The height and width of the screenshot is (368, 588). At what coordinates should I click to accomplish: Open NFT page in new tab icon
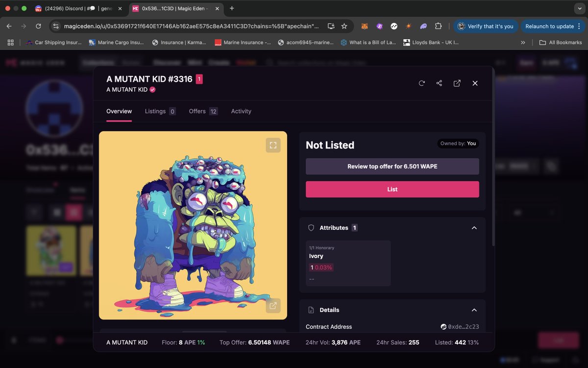click(x=457, y=83)
